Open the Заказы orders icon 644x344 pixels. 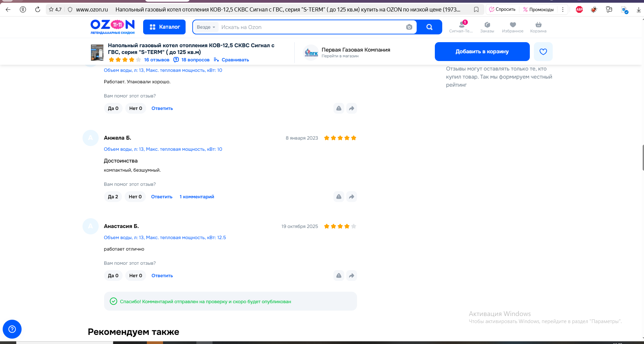[x=487, y=27]
